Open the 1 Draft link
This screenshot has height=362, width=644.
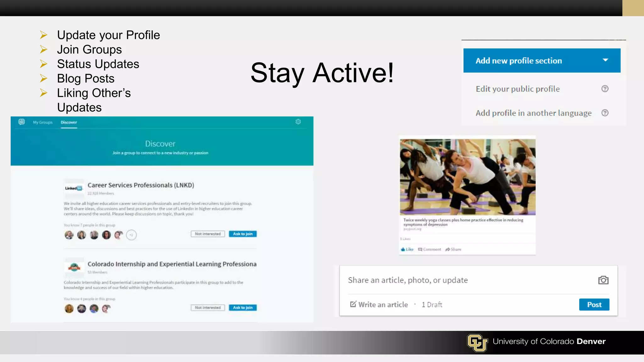432,304
